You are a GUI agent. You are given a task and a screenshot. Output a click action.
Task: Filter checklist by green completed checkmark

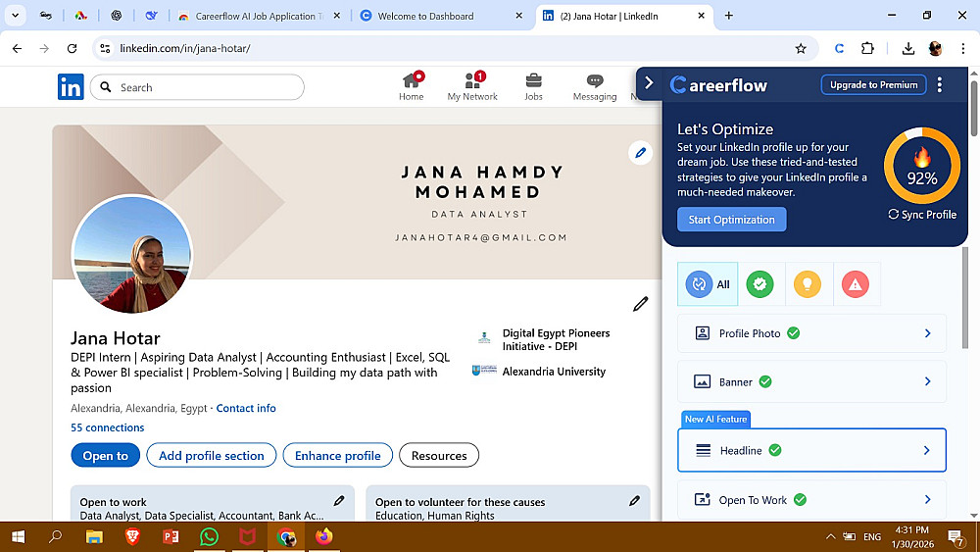(760, 284)
